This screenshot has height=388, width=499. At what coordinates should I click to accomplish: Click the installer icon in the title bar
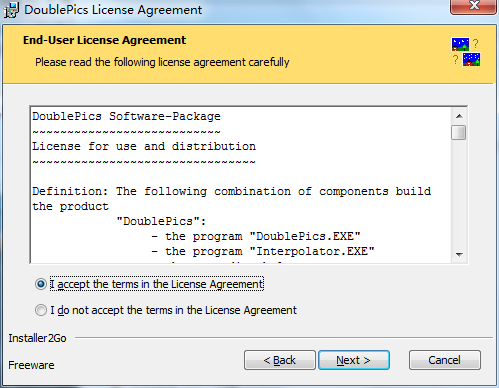coord(11,10)
